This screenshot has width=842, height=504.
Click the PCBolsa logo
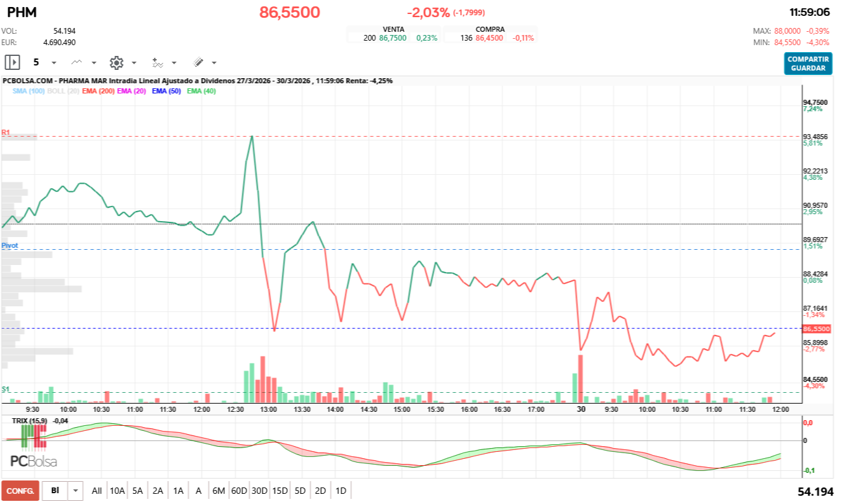pyautogui.click(x=34, y=461)
